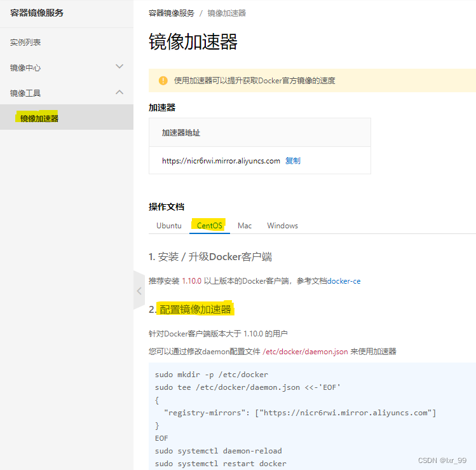Click the 1. 安装 / 升级Docker客户端 heading
This screenshot has height=470, width=476.
coord(210,257)
